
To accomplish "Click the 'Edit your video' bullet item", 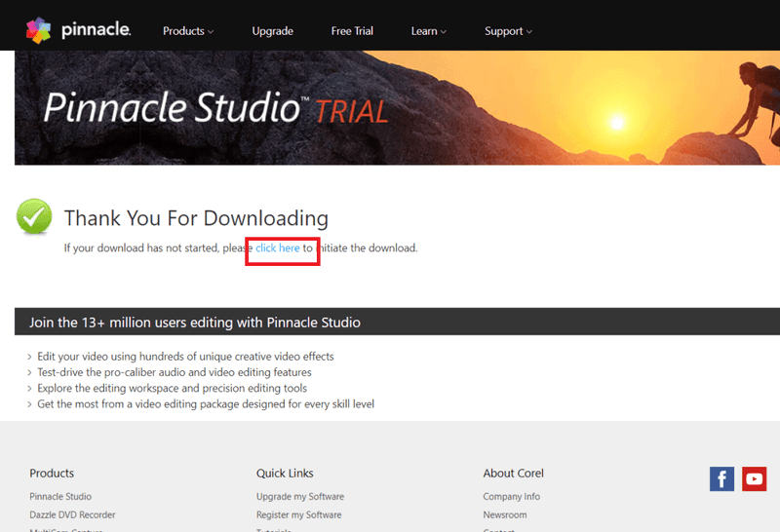I will [185, 357].
